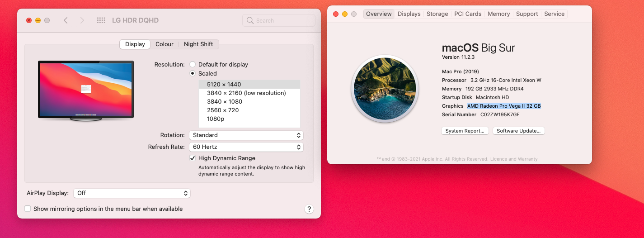This screenshot has width=644, height=238.
Task: Minimize the About This Mac window
Action: click(x=345, y=14)
